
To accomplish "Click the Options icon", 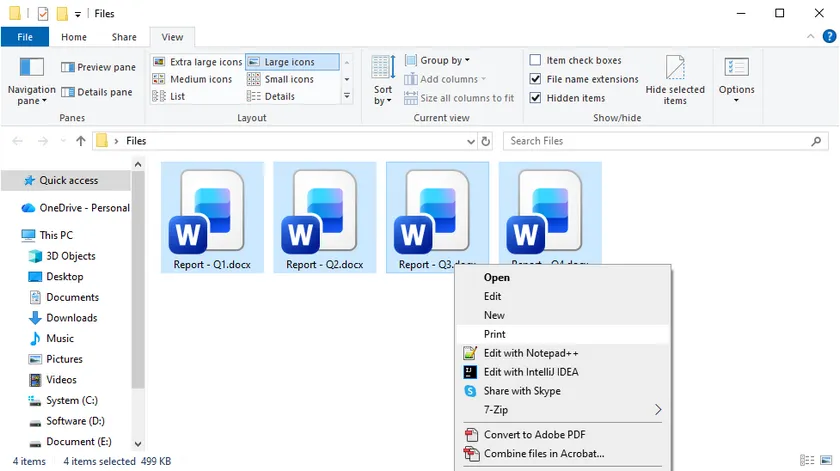I will [737, 68].
